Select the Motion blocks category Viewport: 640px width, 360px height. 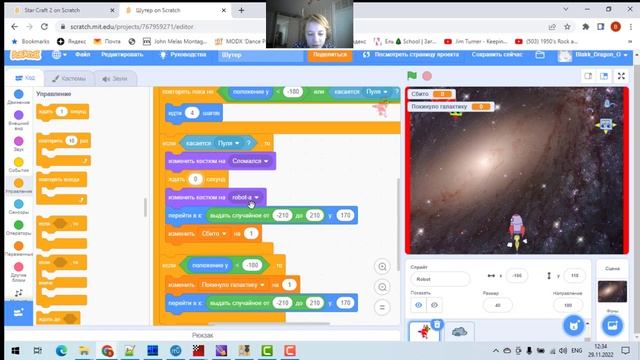pyautogui.click(x=18, y=97)
